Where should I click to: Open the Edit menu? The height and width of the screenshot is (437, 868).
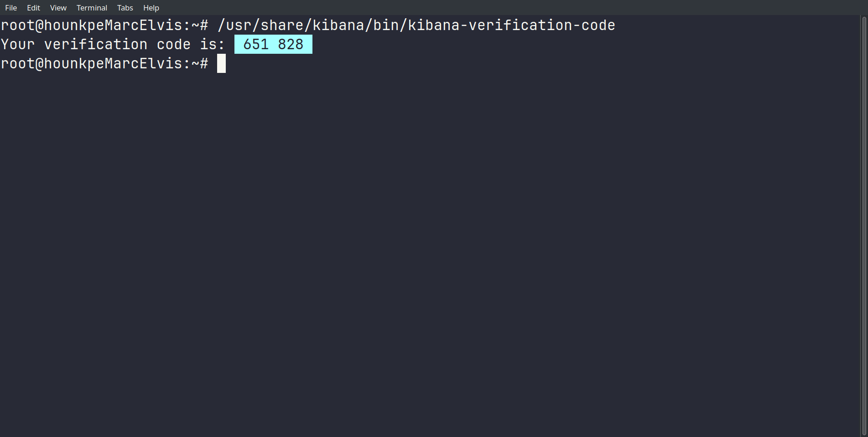tap(33, 8)
